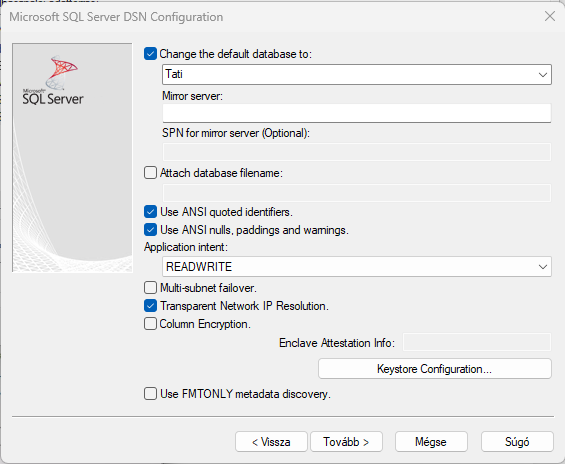Open the default database dropdown showing Tati
The image size is (565, 464).
[357, 75]
